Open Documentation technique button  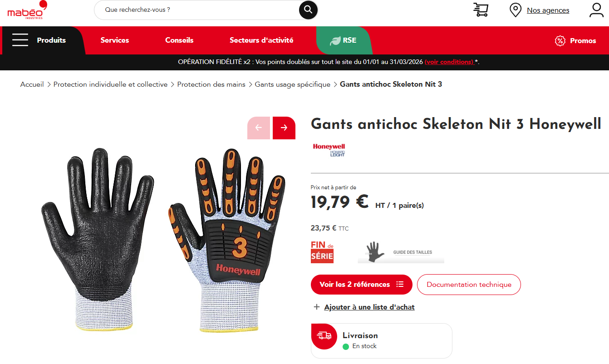point(469,285)
